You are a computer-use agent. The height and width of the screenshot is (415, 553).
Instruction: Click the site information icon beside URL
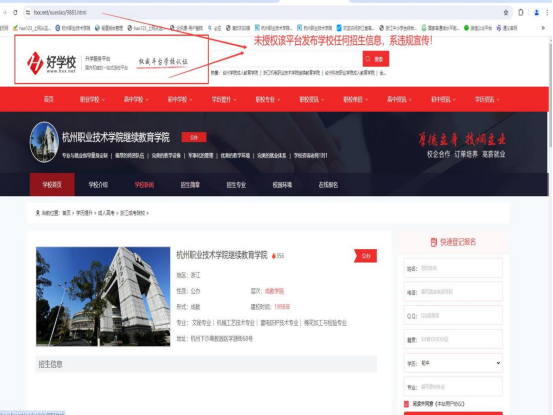coord(28,12)
